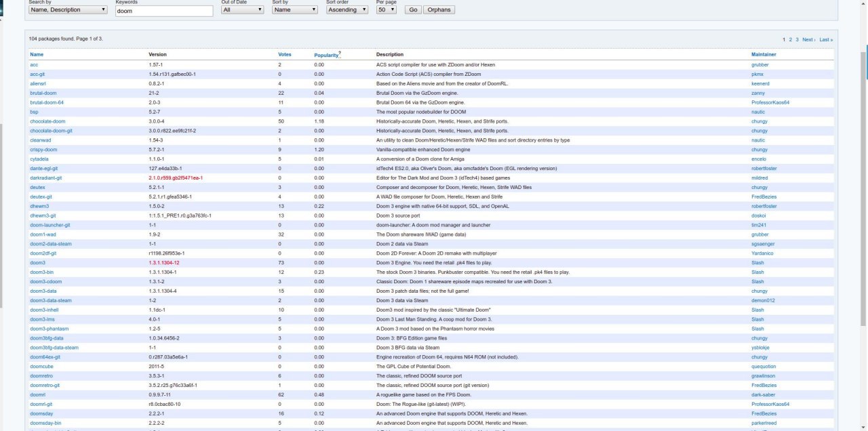View maintainer pkmx profile
868x431 pixels.
click(757, 74)
